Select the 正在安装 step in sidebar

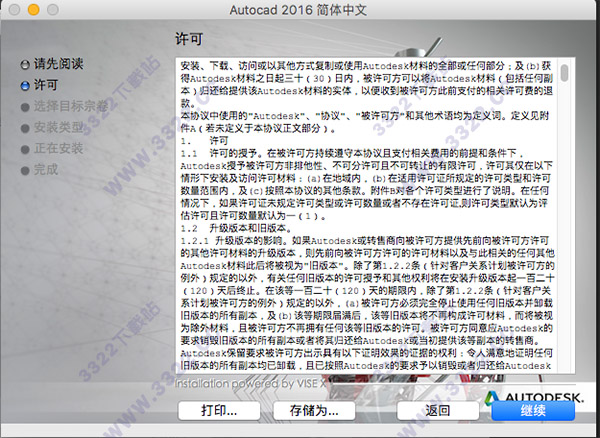(59, 148)
